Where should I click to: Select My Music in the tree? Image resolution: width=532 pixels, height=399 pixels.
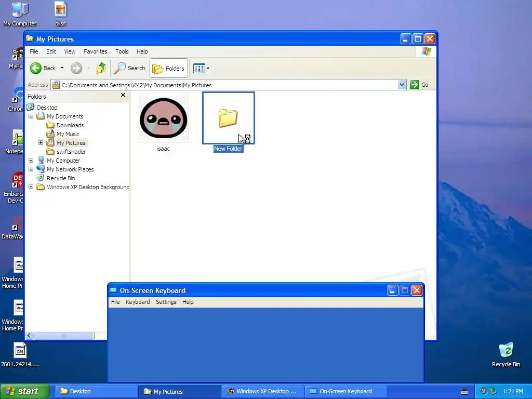click(x=68, y=134)
